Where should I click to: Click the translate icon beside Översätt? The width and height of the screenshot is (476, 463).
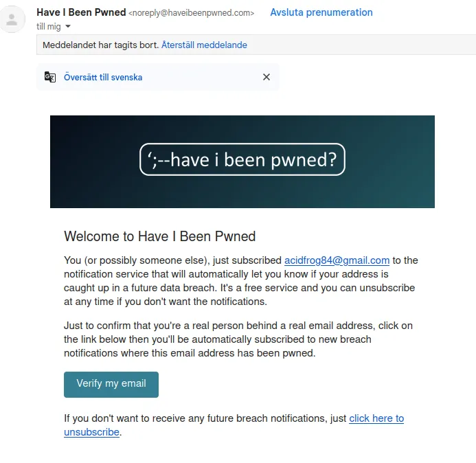tap(50, 77)
